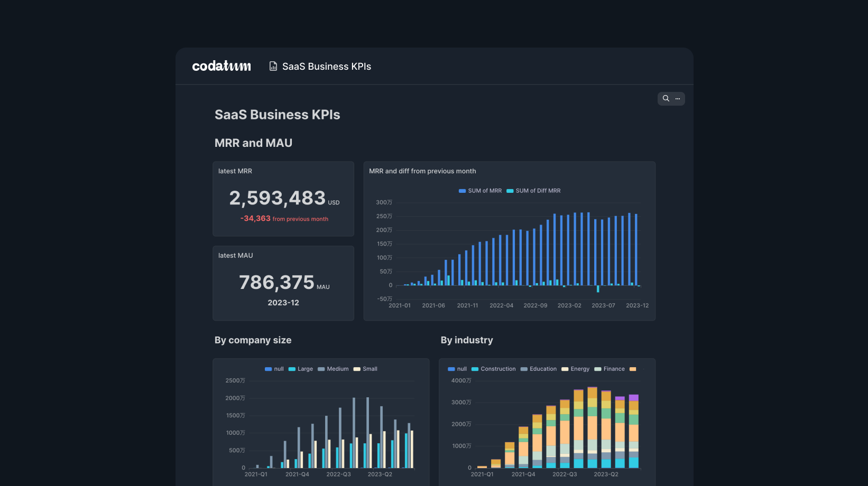868x486 pixels.
Task: Click the latest MAU card title
Action: (x=236, y=256)
